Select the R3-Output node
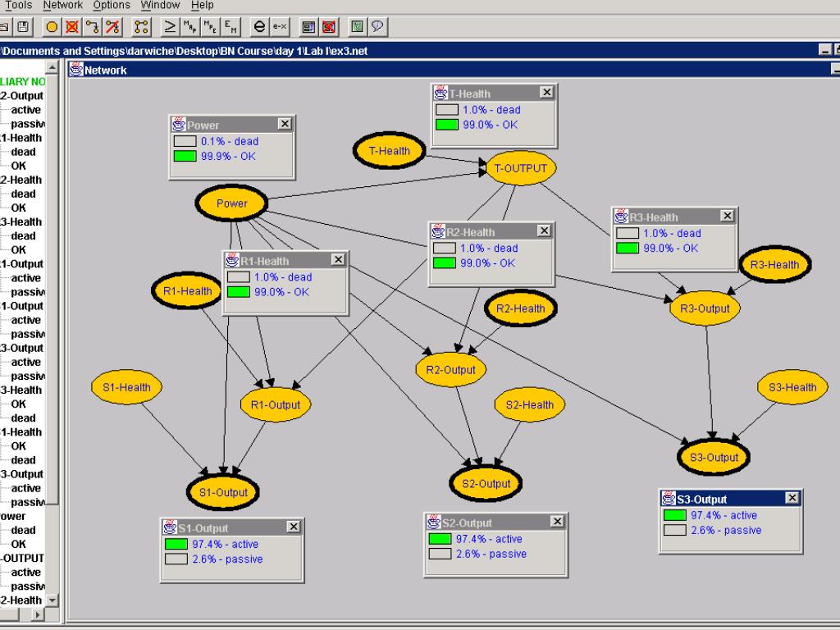This screenshot has height=630, width=840. [x=705, y=308]
